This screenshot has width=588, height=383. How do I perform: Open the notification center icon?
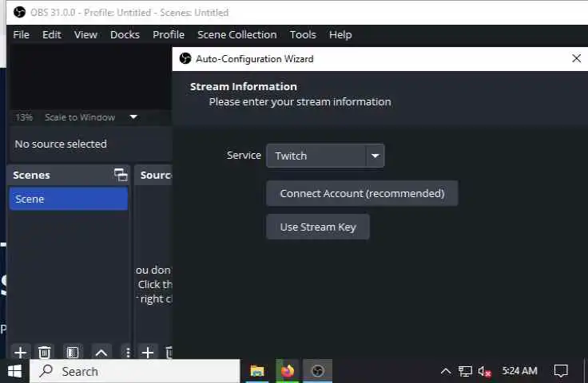point(561,371)
